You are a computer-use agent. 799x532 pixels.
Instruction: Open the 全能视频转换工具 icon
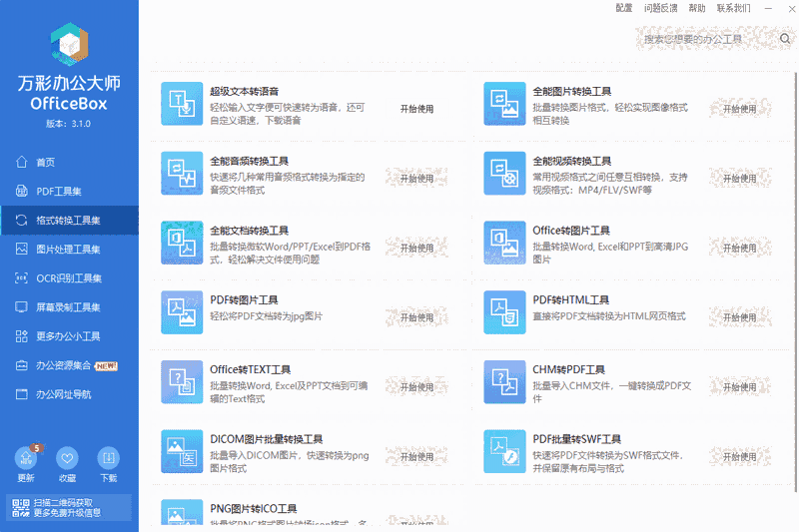[504, 173]
